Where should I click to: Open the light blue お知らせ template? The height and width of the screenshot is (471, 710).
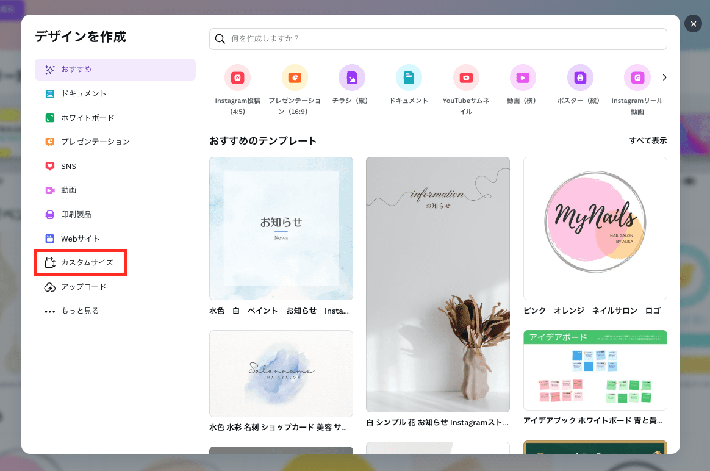281,228
